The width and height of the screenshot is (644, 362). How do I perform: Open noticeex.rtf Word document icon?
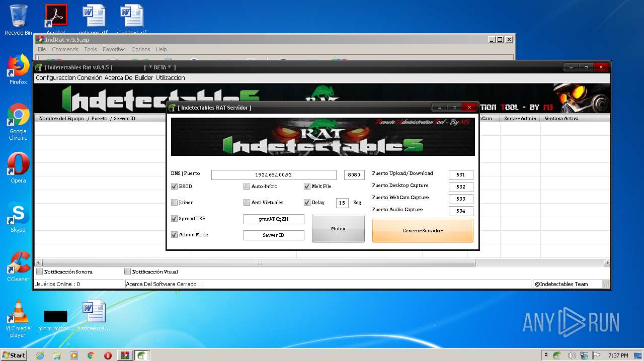click(94, 19)
